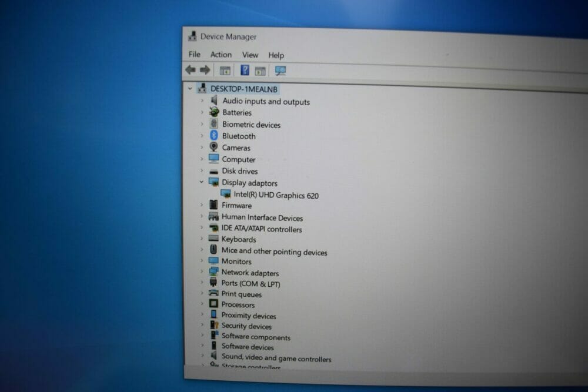The height and width of the screenshot is (392, 588).
Task: Click the Back arrow toolbar icon
Action: coord(191,70)
